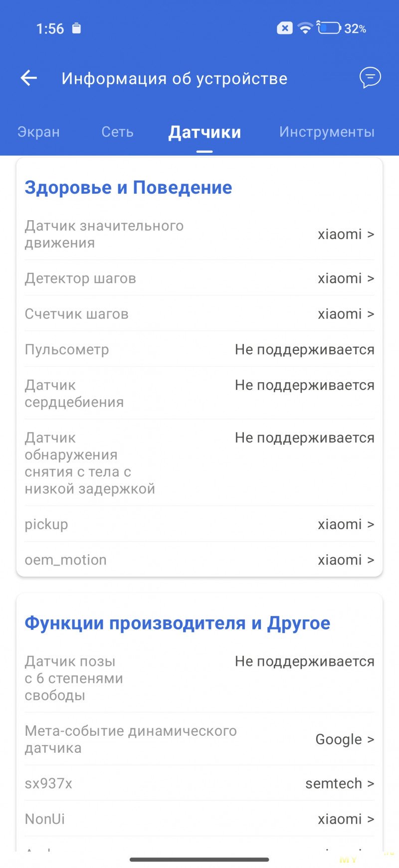Viewport: 399px width, 868px height.
Task: Select the Датчики tab
Action: [204, 132]
